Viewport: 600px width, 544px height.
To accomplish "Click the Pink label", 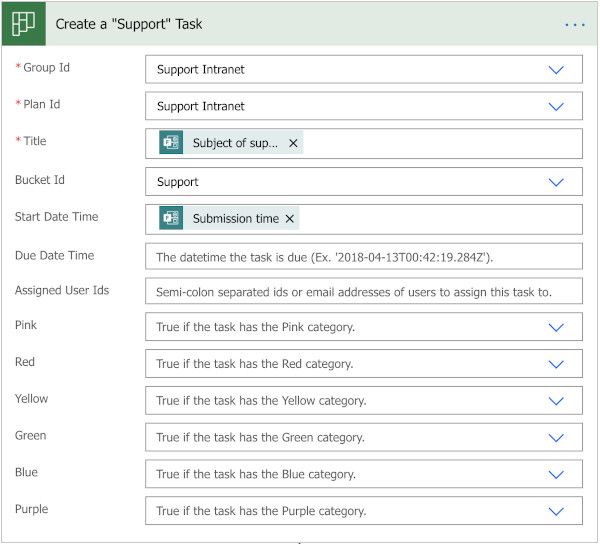I will (x=26, y=325).
